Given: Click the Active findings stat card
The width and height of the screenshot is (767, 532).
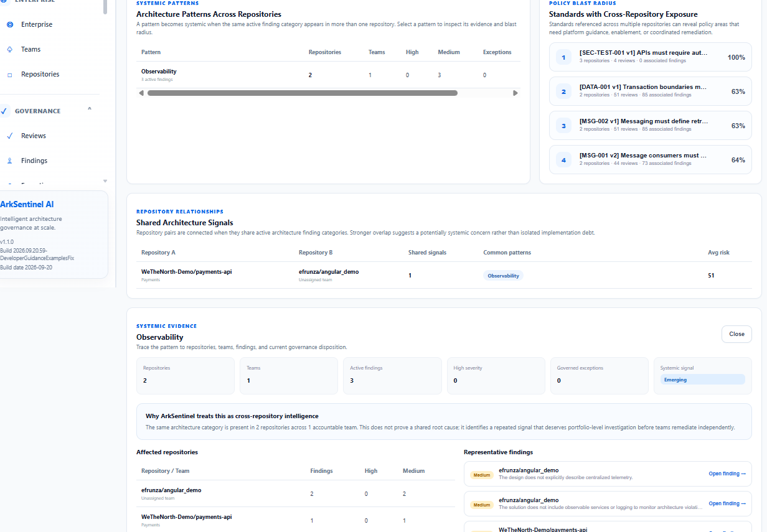Looking at the screenshot, I should tap(392, 376).
